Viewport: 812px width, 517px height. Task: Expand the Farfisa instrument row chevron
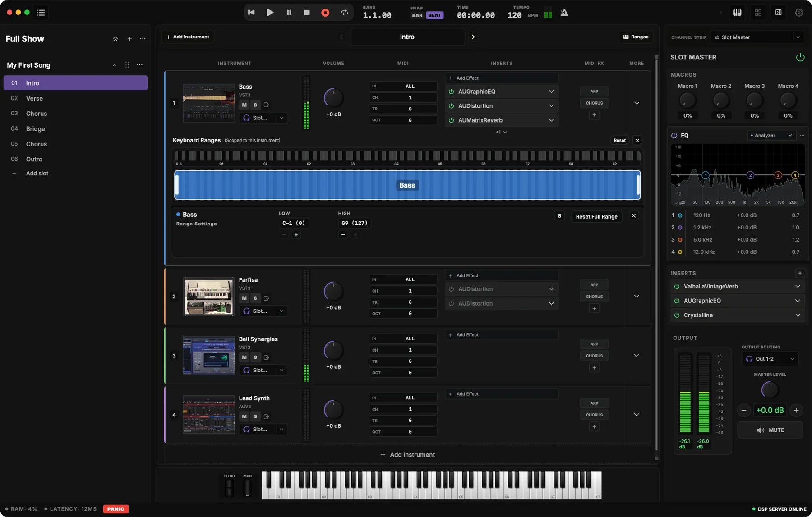(x=637, y=297)
